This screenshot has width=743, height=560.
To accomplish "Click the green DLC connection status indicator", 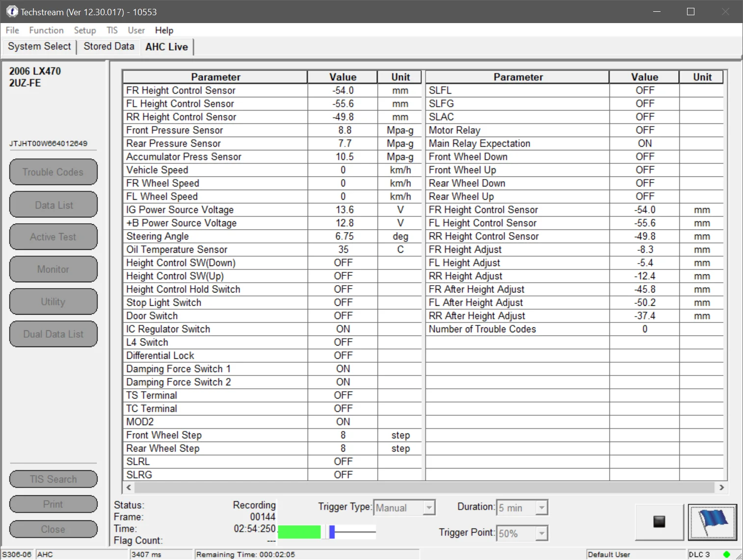I will (726, 554).
